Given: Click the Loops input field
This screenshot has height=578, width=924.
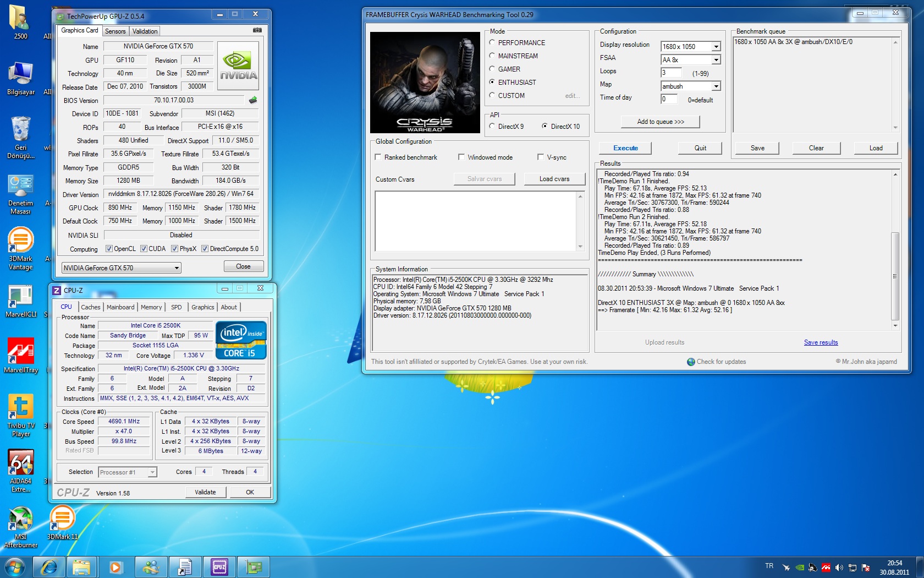Looking at the screenshot, I should 671,73.
